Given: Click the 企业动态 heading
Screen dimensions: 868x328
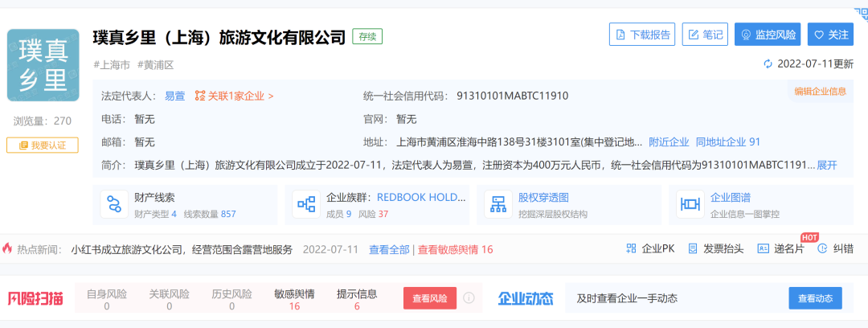Looking at the screenshot, I should [x=526, y=298].
